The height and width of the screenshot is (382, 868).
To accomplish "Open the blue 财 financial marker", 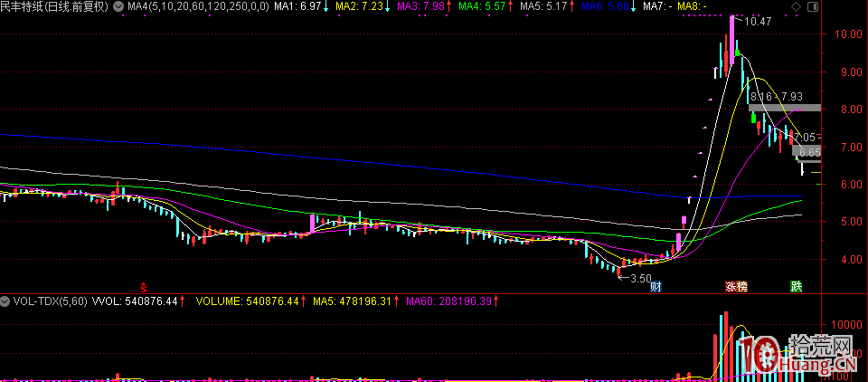I will (656, 287).
